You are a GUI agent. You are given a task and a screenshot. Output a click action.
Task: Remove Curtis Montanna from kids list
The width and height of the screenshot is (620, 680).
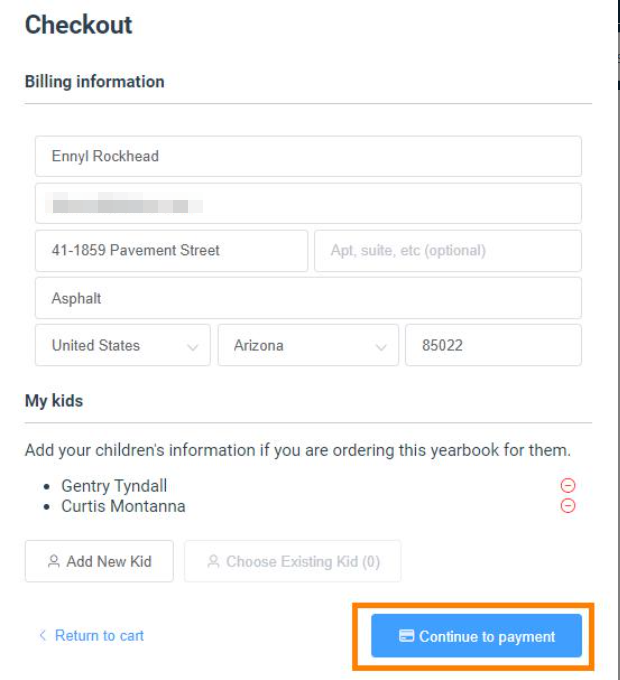point(568,506)
